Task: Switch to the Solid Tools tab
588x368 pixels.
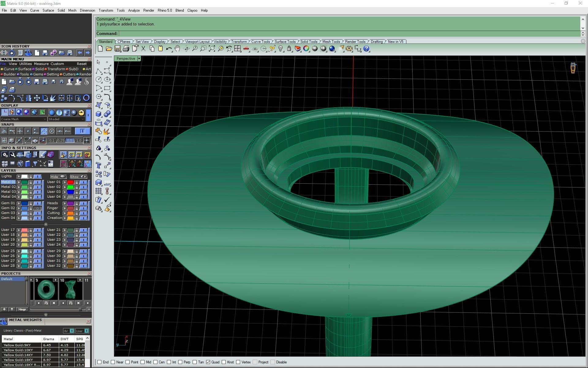Action: click(309, 42)
